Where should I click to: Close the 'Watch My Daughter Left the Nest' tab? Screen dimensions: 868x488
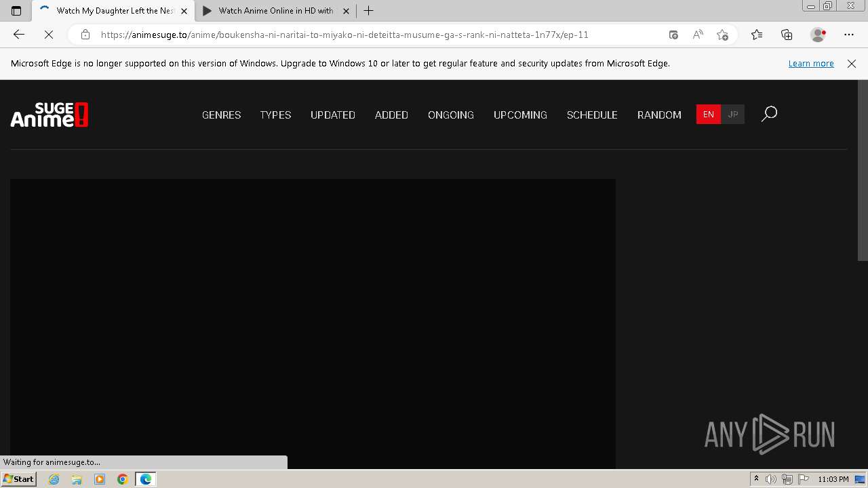click(184, 11)
